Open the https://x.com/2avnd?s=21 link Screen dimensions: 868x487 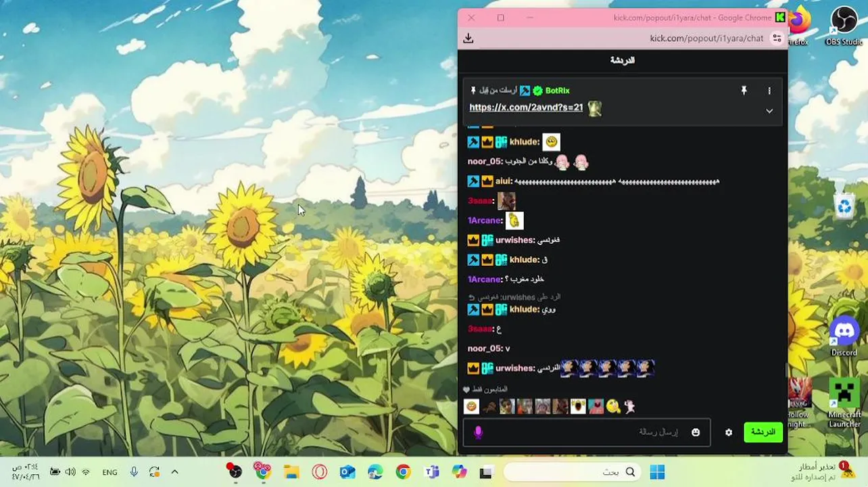[x=526, y=108]
